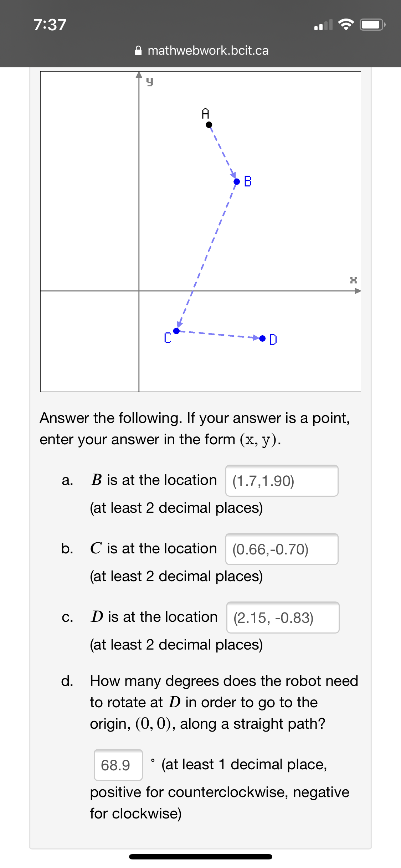The width and height of the screenshot is (401, 868).
Task: Select the answer field containing (0.66,-0.70)
Action: point(281,549)
